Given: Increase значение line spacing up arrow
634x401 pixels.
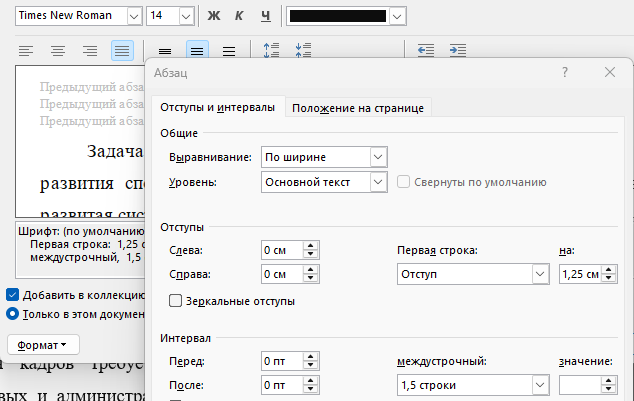Looking at the screenshot, I should 609,380.
